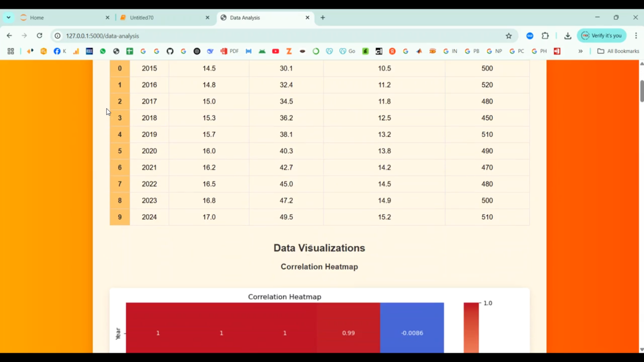
Task: Click the table value 30.1
Action: (286, 68)
